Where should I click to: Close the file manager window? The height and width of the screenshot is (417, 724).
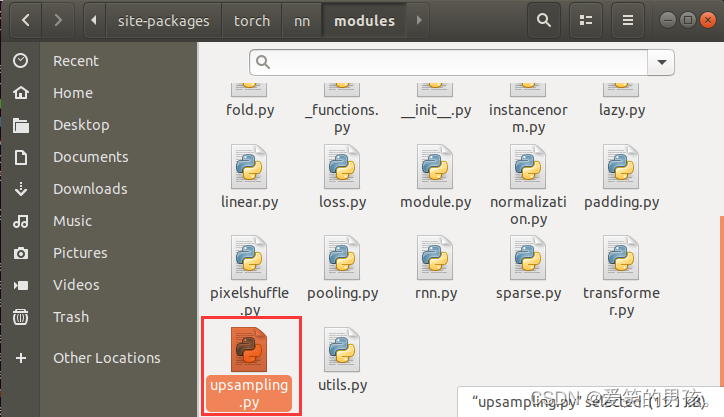point(708,20)
